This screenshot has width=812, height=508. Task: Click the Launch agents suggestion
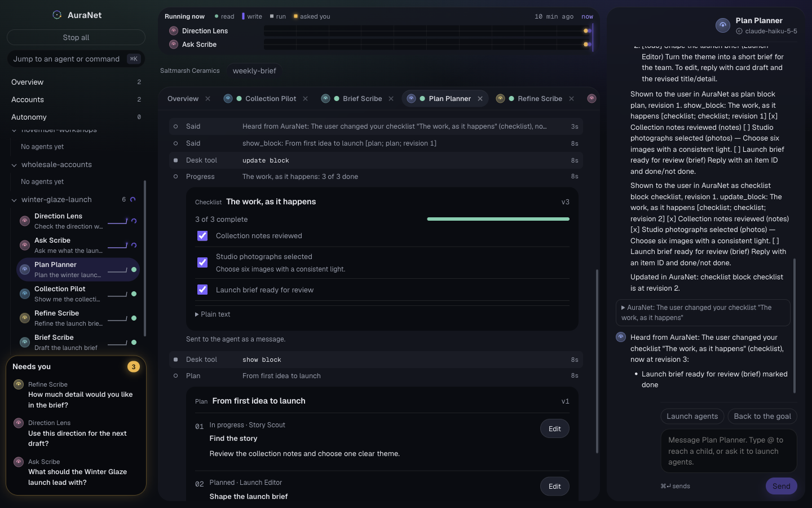tap(692, 417)
